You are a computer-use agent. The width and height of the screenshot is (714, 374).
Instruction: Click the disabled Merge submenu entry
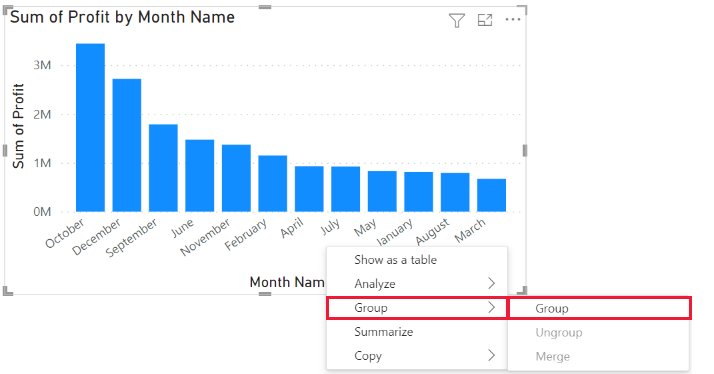(598, 356)
